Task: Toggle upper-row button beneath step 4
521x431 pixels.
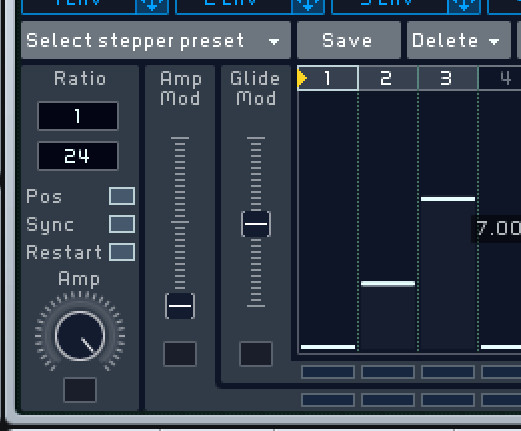Action: 501,372
